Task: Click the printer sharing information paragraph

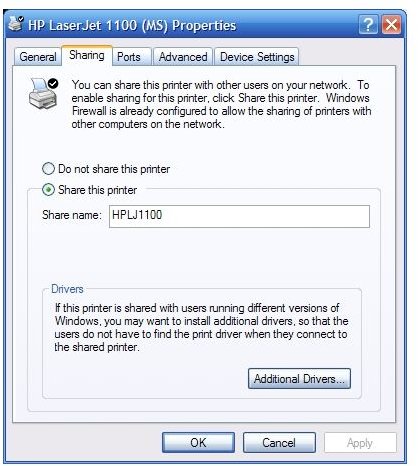Action: [x=221, y=104]
